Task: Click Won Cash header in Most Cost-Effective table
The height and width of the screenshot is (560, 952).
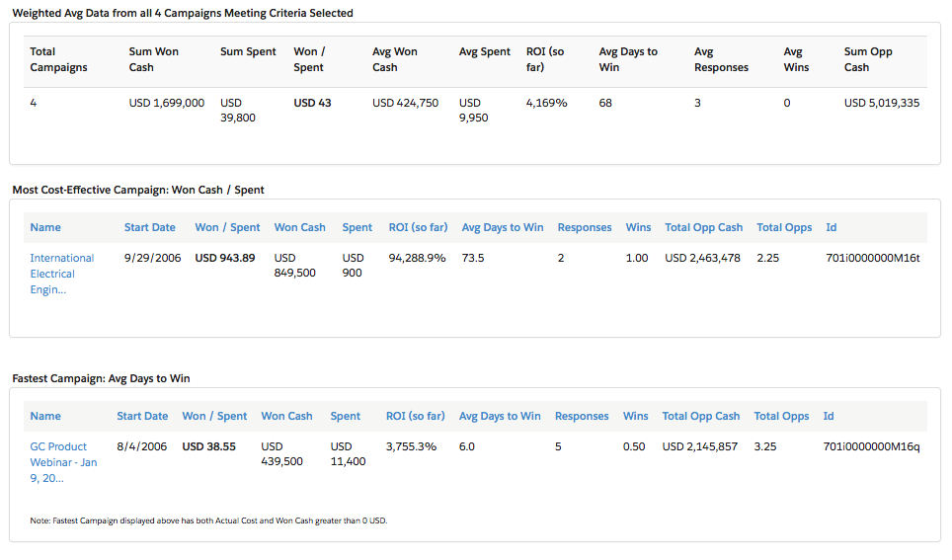Action: coord(299,227)
